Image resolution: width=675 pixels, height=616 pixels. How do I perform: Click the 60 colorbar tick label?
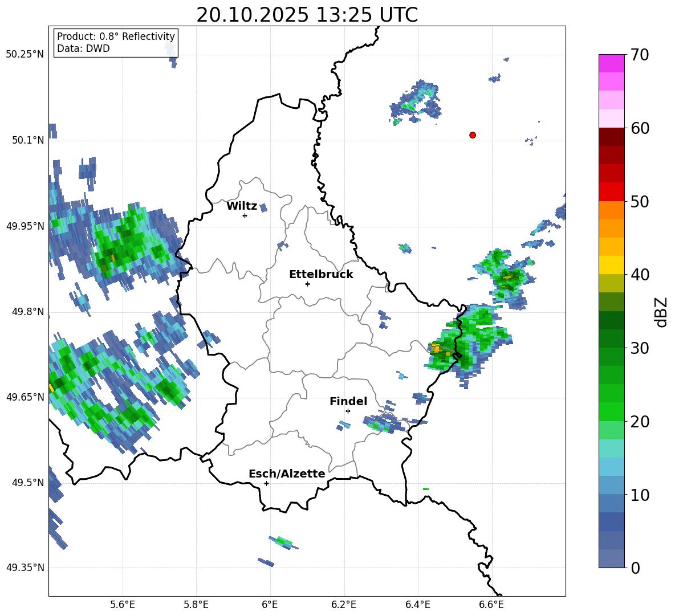tap(640, 128)
